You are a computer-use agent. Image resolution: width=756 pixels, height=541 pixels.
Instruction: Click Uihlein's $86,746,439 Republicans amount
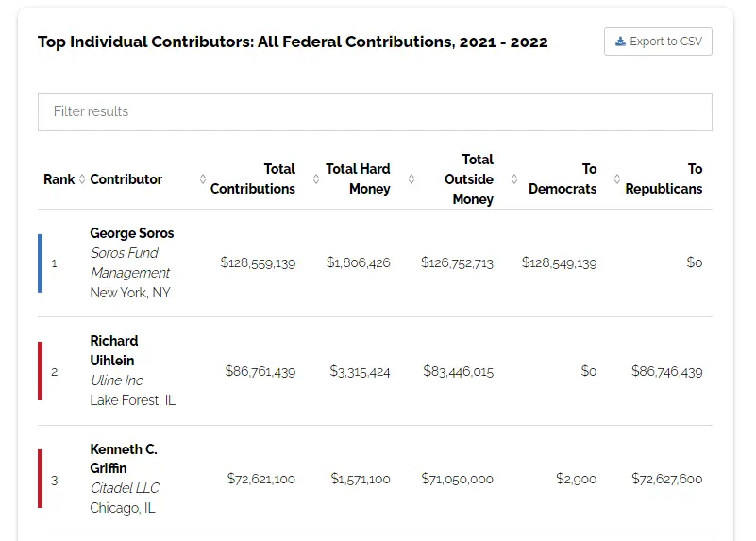pos(666,372)
